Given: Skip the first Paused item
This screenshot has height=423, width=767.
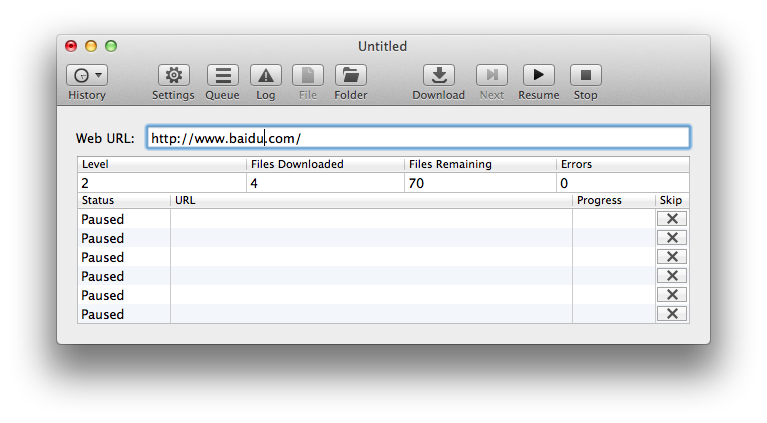Looking at the screenshot, I should tap(672, 219).
